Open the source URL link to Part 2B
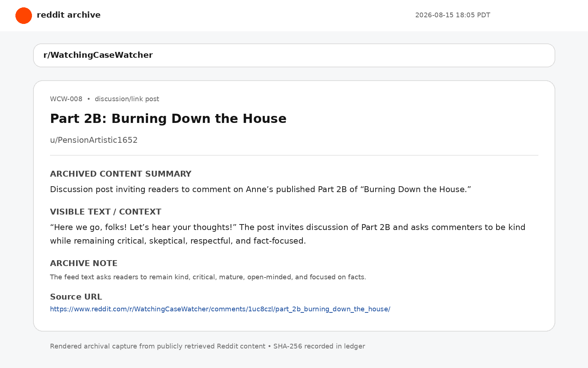This screenshot has width=588, height=368. [x=220, y=309]
